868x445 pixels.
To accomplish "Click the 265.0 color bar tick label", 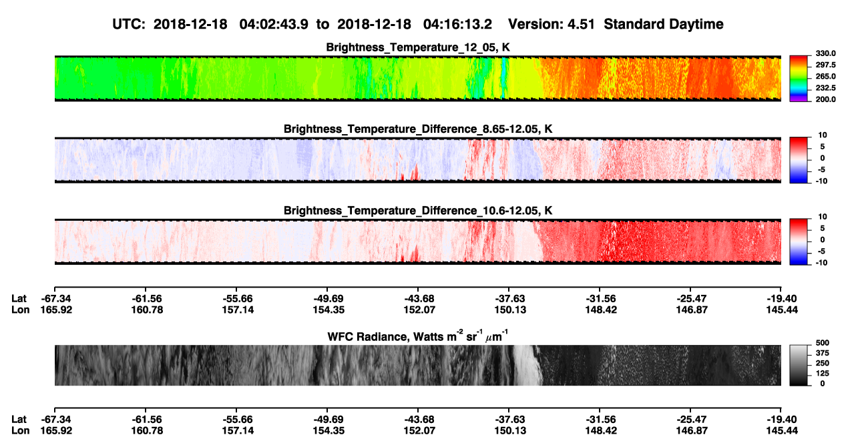I will coord(824,76).
